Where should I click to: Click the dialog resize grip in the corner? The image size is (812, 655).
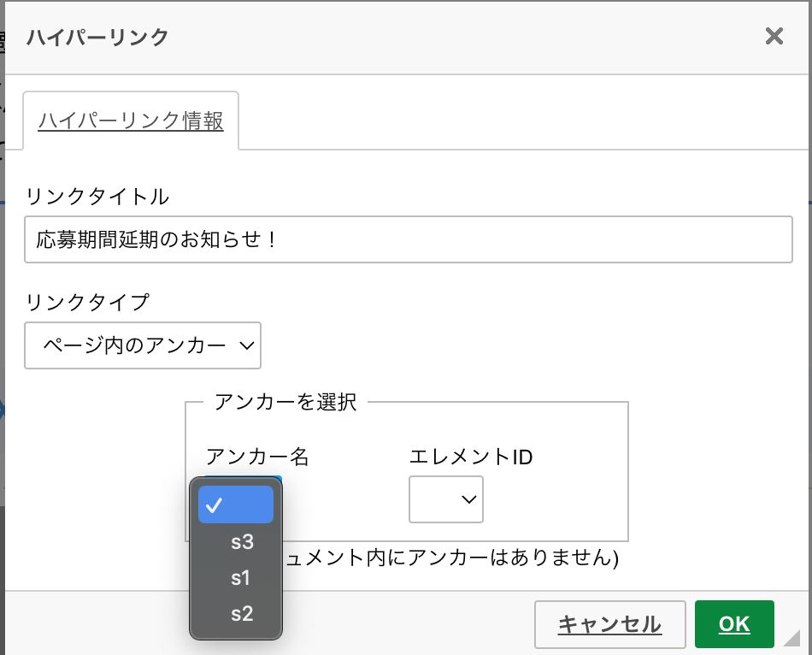[x=791, y=637]
